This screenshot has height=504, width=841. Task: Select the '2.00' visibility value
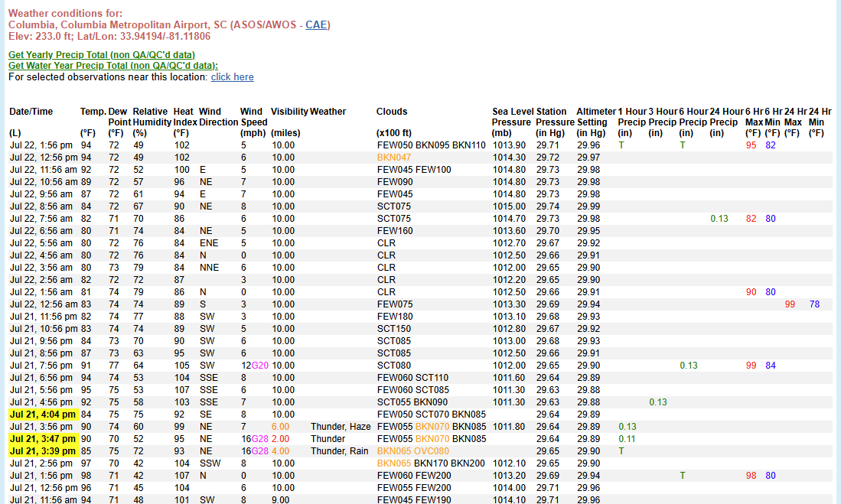281,438
